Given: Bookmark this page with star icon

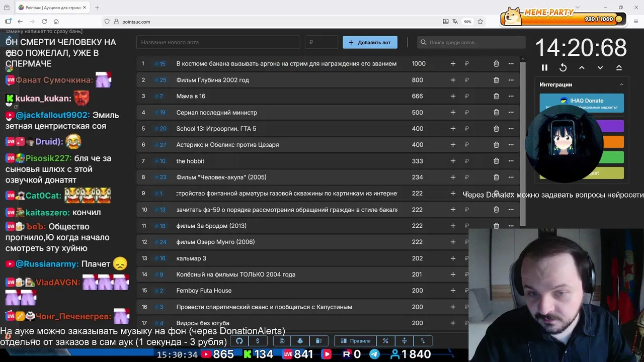Looking at the screenshot, I should 480,22.
